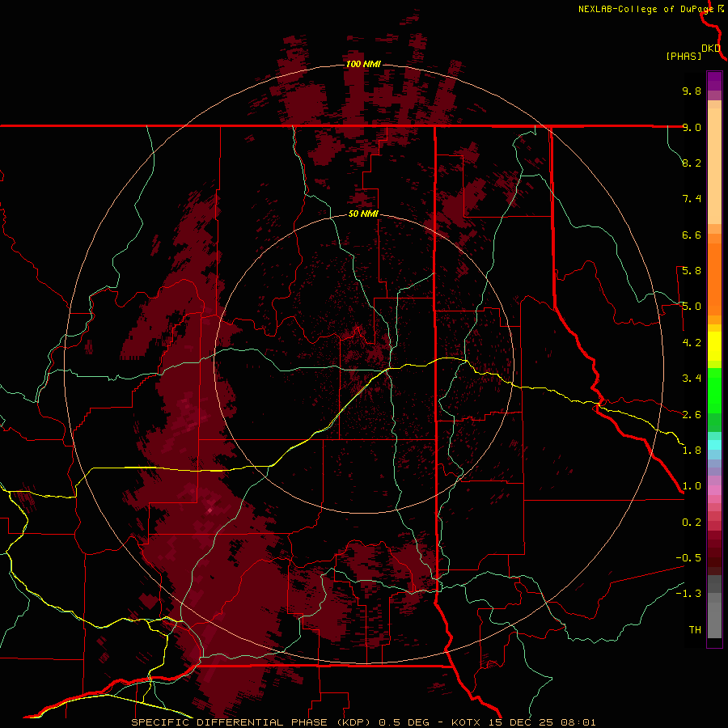Click the 5.8 legend value
This screenshot has width=728, height=728.
692,271
